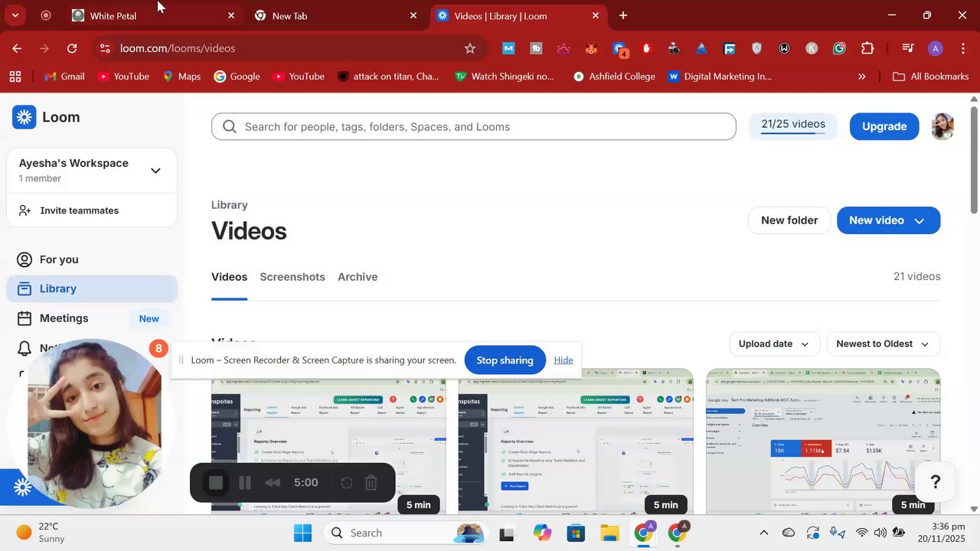Open a new browser tab

click(623, 15)
